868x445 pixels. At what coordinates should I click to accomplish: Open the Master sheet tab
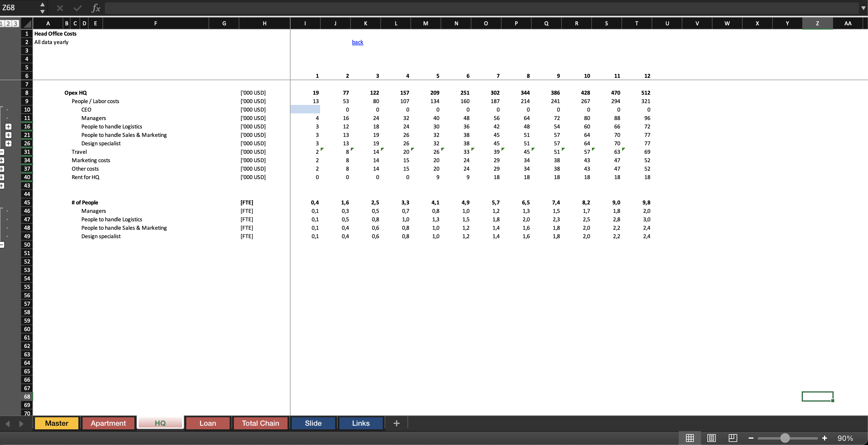pyautogui.click(x=57, y=423)
